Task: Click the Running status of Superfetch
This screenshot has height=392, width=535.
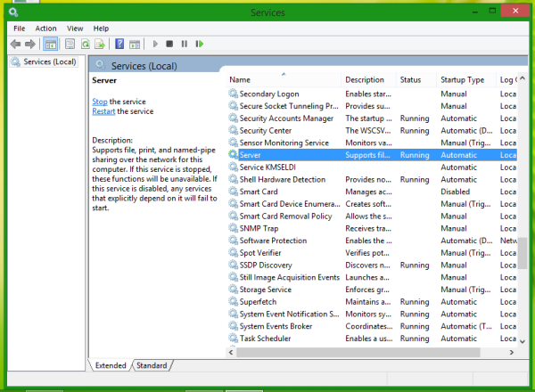Action: pyautogui.click(x=415, y=302)
